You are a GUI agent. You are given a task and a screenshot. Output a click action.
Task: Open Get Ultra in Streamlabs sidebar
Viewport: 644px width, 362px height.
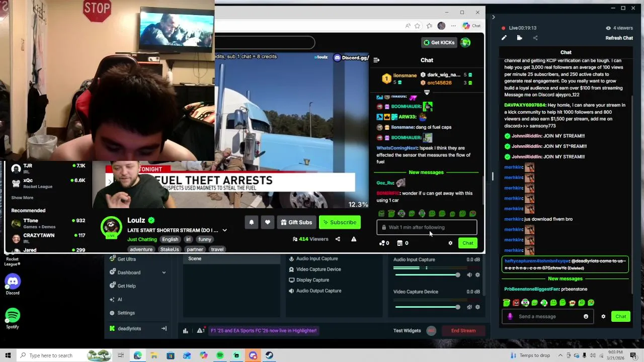click(126, 259)
